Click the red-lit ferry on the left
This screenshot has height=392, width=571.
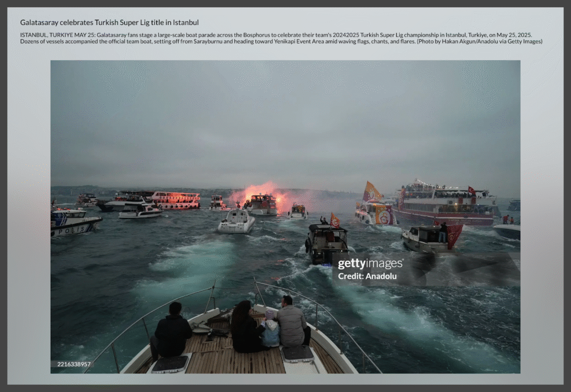(175, 200)
